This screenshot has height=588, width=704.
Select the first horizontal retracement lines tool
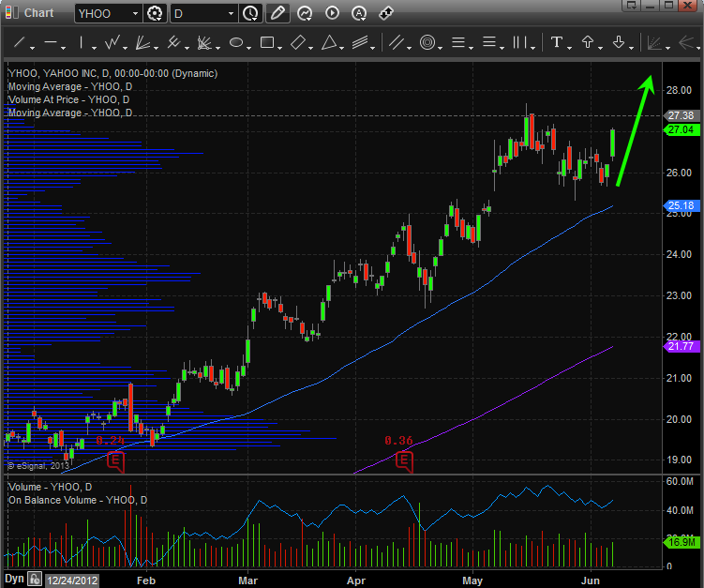(x=458, y=43)
